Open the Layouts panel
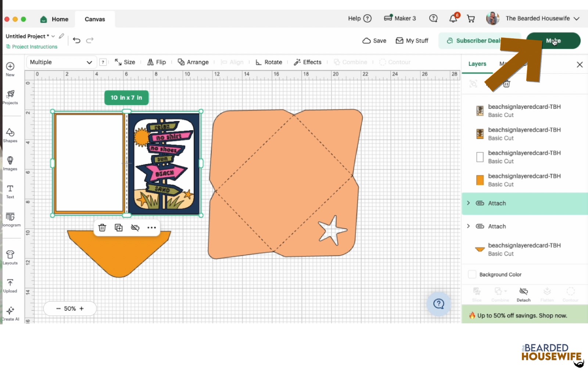The image size is (588, 374). [x=10, y=257]
